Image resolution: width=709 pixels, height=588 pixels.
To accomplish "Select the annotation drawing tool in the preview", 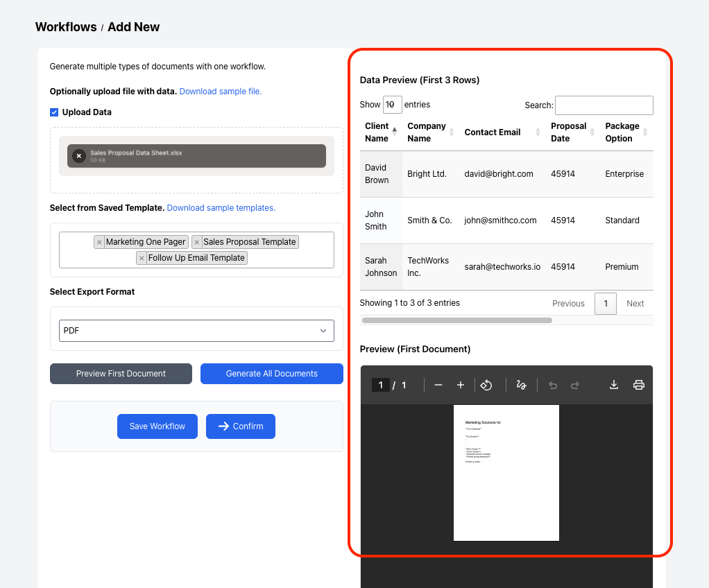I will 521,385.
